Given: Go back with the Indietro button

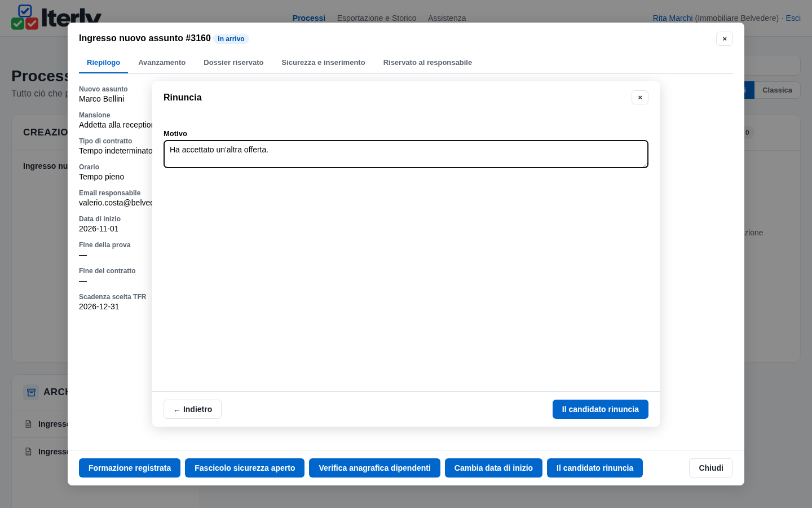Looking at the screenshot, I should point(192,409).
